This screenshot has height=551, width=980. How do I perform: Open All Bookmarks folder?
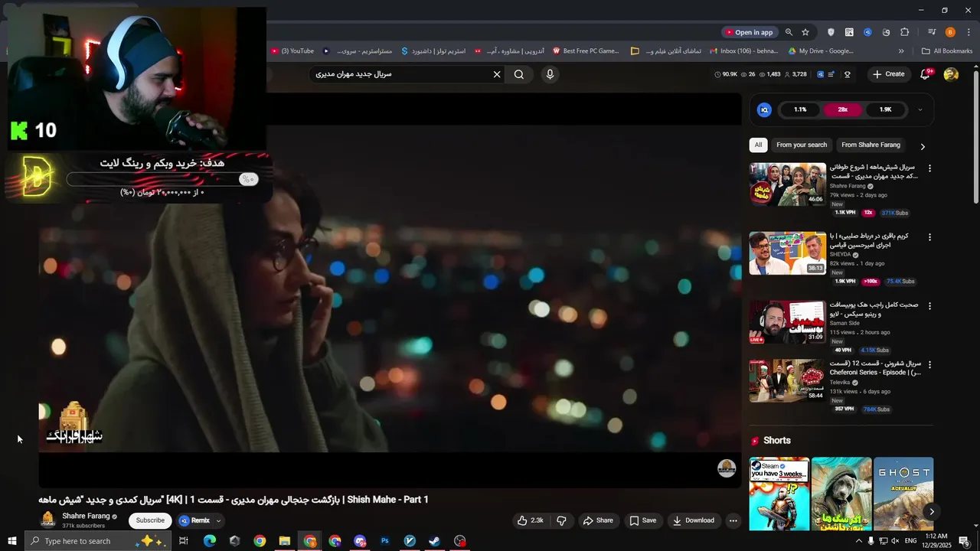[x=947, y=51]
